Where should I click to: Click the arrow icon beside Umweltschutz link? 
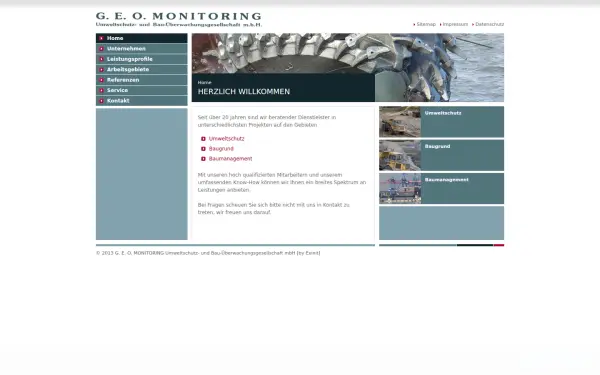[x=203, y=139]
